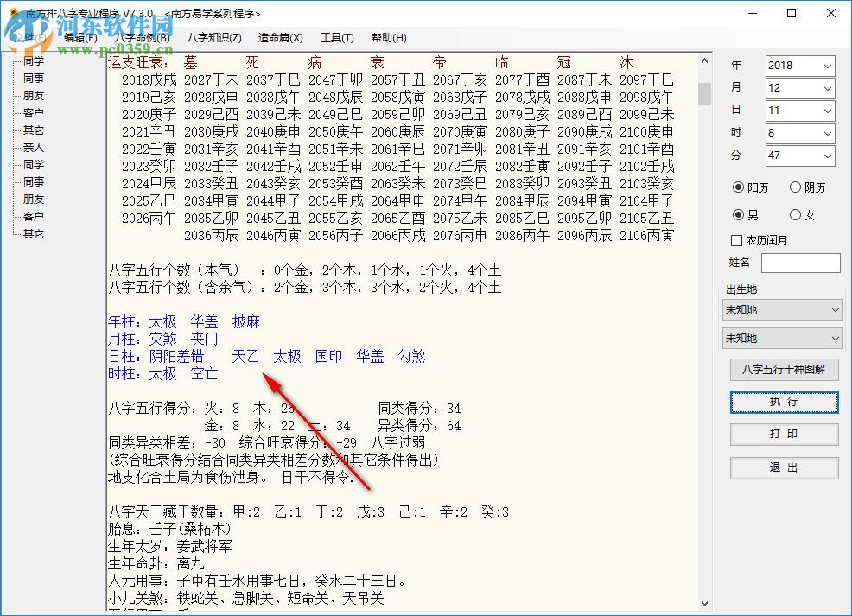Click the 执行 button
Viewport: 852px width, 616px height.
coord(784,402)
